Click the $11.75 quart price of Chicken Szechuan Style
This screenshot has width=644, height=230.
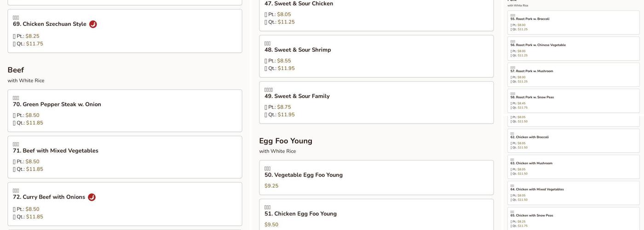(x=34, y=44)
